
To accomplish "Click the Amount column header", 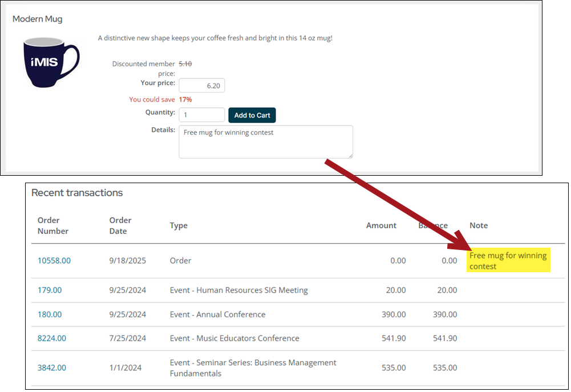I will click(381, 225).
